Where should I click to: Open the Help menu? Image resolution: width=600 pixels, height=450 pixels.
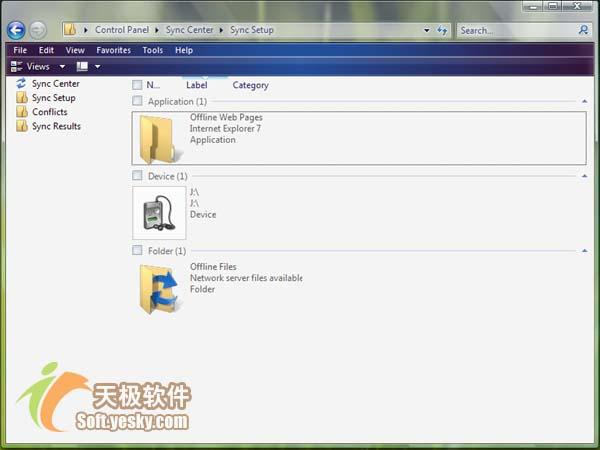click(x=184, y=50)
